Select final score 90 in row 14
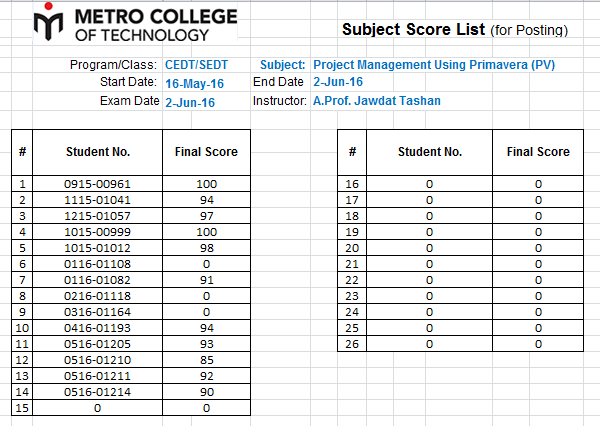Image resolution: width=600 pixels, height=426 pixels. [x=206, y=392]
